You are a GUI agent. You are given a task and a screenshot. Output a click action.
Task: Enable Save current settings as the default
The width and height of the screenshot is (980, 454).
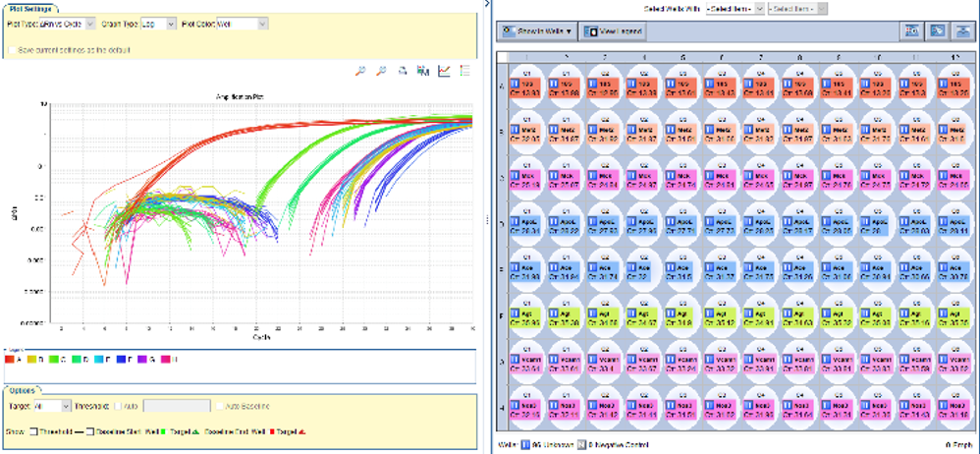(12, 49)
